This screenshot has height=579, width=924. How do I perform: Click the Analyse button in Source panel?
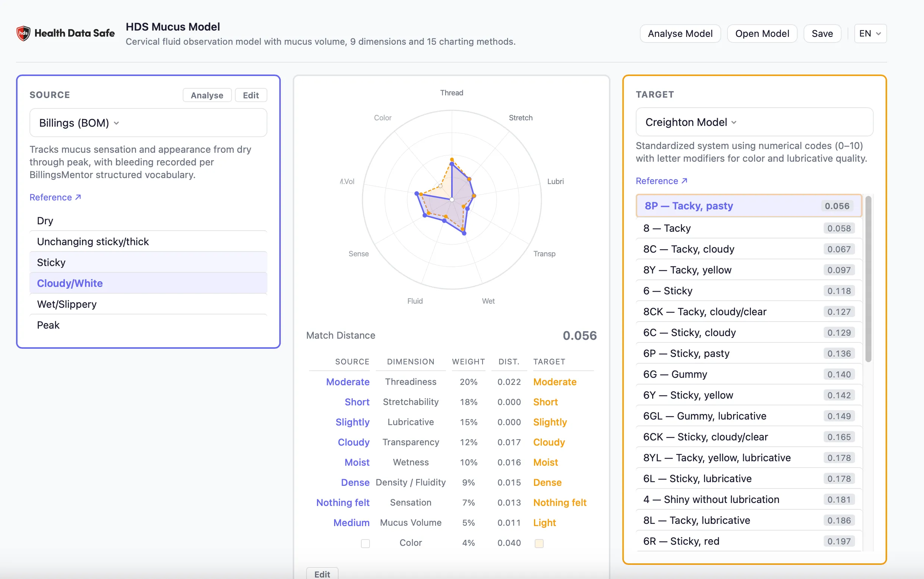click(x=207, y=95)
